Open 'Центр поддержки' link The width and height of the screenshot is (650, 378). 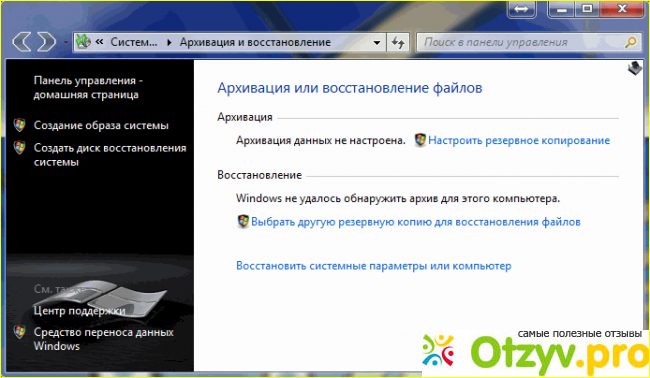(79, 310)
